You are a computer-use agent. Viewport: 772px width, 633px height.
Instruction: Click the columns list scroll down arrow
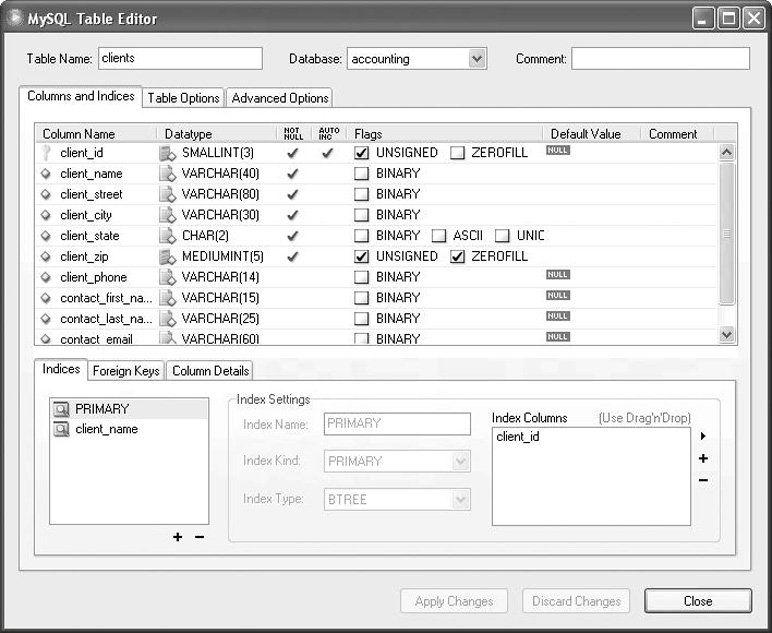click(x=727, y=335)
